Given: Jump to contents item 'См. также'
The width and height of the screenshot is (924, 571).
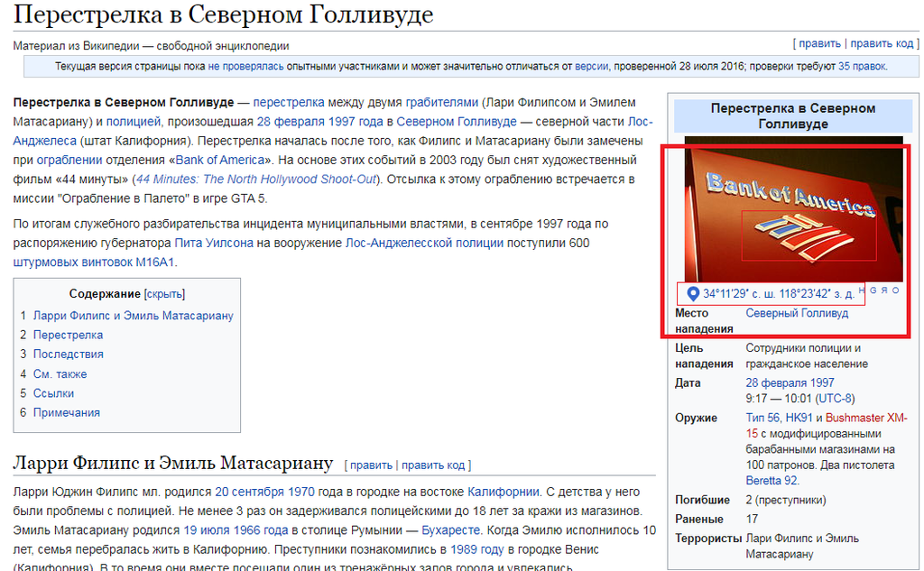Looking at the screenshot, I should 60,373.
